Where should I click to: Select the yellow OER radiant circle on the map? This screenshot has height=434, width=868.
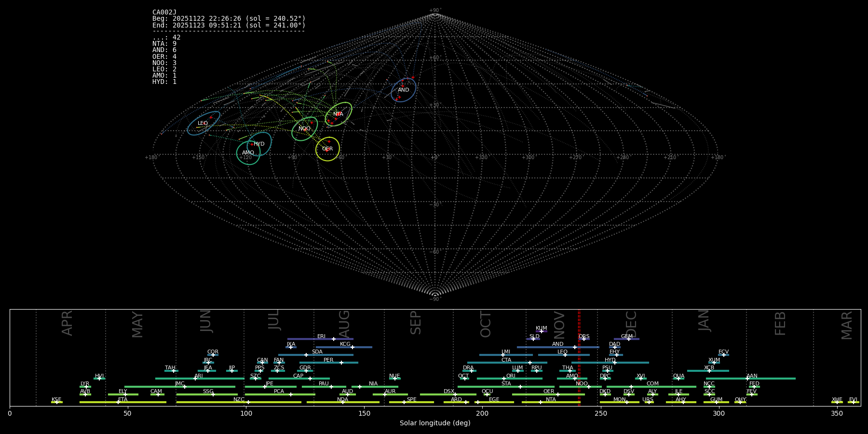tap(327, 149)
